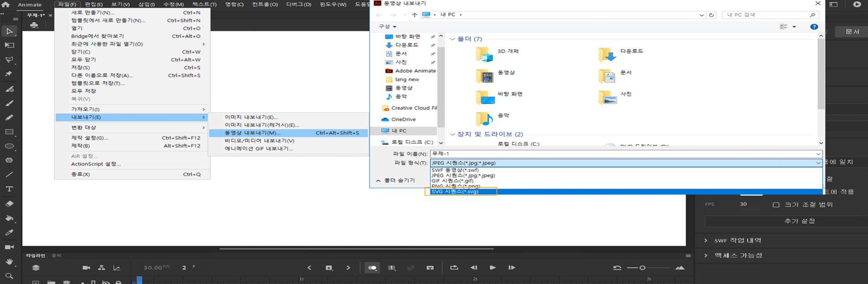This screenshot has width=868, height=284.
Task: Toggle the onion skin button
Action: [372, 268]
